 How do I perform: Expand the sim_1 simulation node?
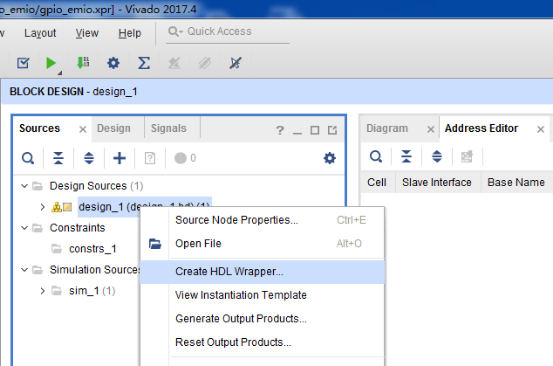[42, 291]
